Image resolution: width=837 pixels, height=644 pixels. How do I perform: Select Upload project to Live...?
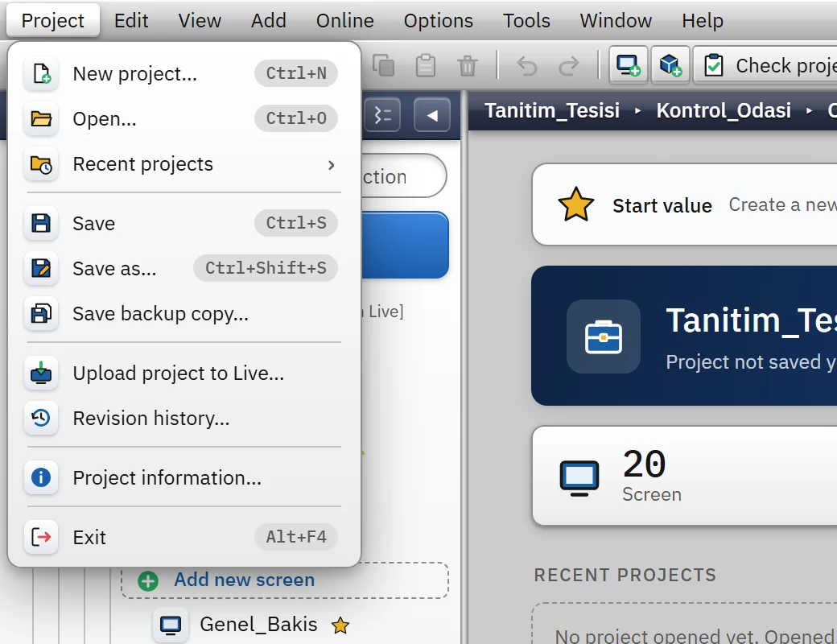point(184,373)
